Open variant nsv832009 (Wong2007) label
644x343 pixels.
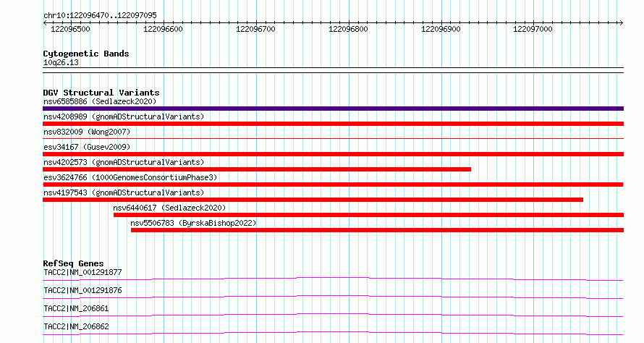[x=87, y=132]
